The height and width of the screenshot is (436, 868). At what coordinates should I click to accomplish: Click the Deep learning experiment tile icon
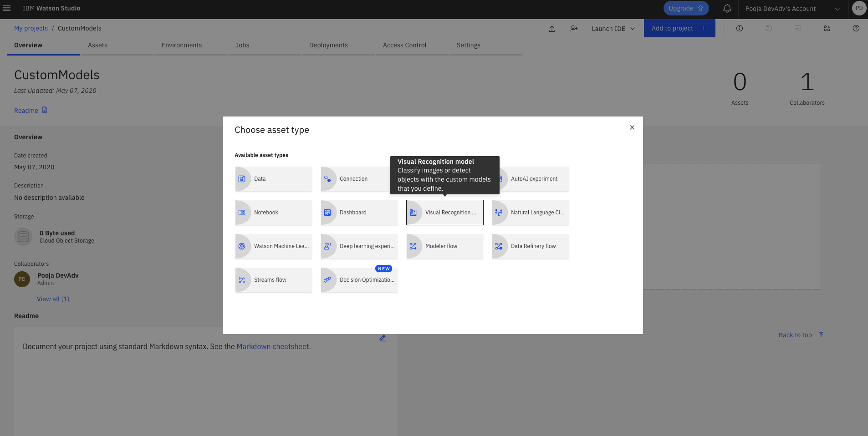[x=327, y=246]
